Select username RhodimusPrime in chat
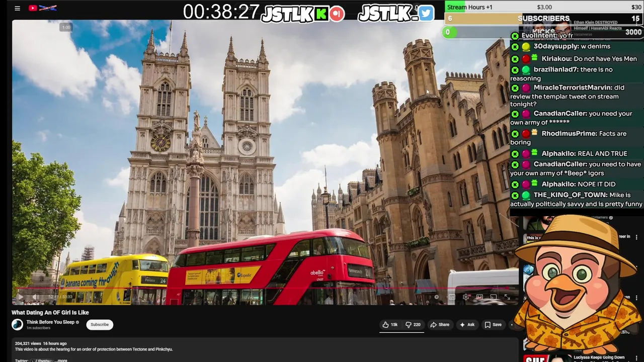Image resolution: width=644 pixels, height=362 pixels. coord(569,134)
